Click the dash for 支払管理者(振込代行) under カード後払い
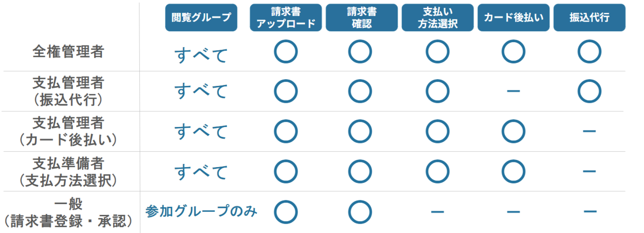The height and width of the screenshot is (233, 644). pyautogui.click(x=513, y=91)
